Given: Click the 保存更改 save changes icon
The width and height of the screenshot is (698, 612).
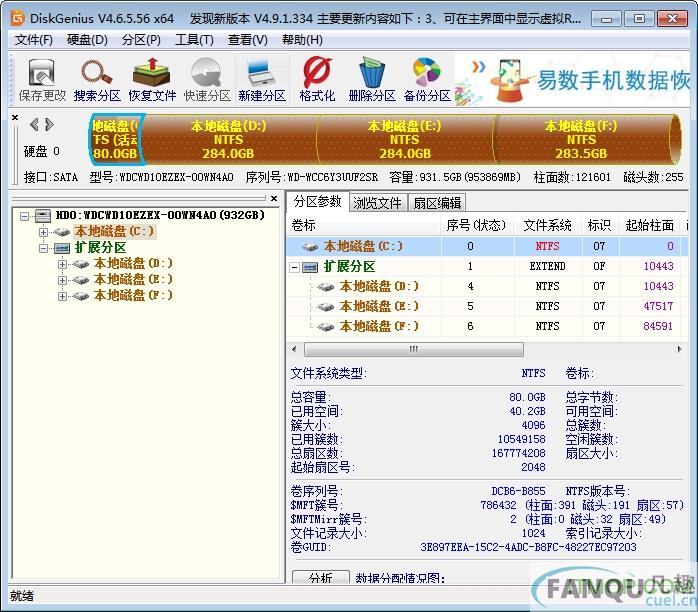Looking at the screenshot, I should coord(42,80).
